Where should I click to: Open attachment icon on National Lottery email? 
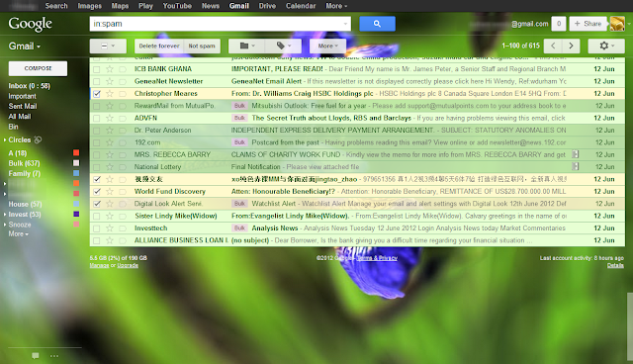point(576,166)
